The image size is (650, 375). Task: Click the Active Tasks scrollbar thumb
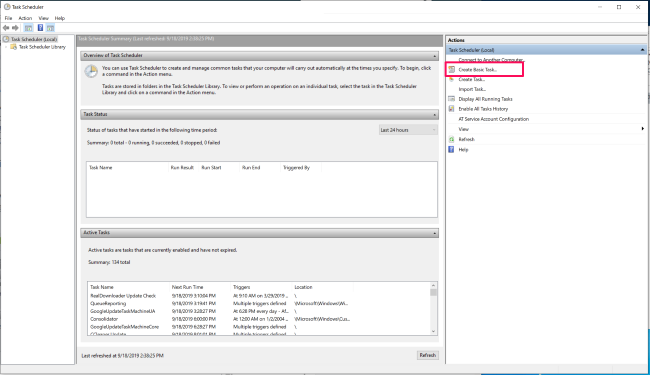433,293
